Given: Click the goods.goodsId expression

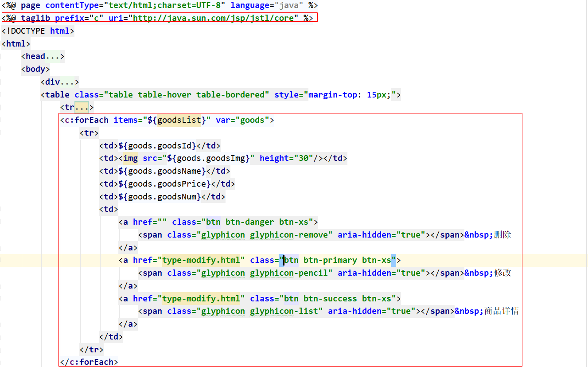Looking at the screenshot, I should point(157,146).
